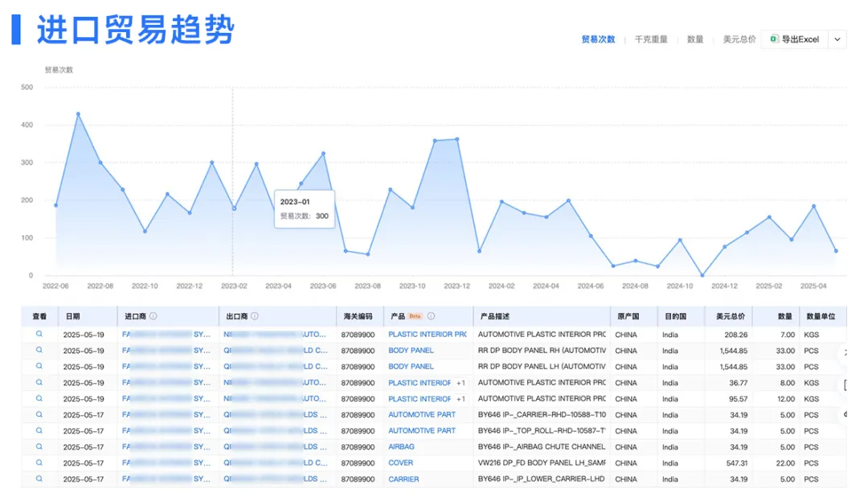Click the 产品描述 column header

pos(495,316)
